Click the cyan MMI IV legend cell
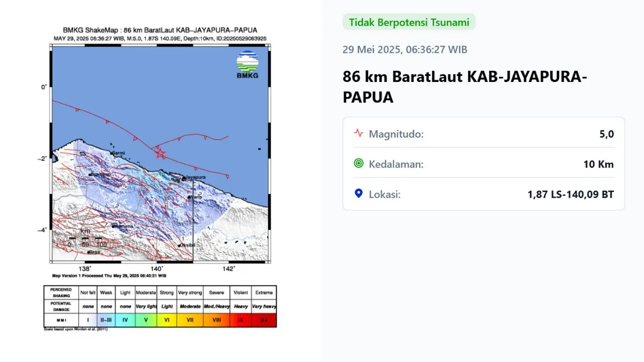Screen dimensions: 644x362 click(x=125, y=320)
